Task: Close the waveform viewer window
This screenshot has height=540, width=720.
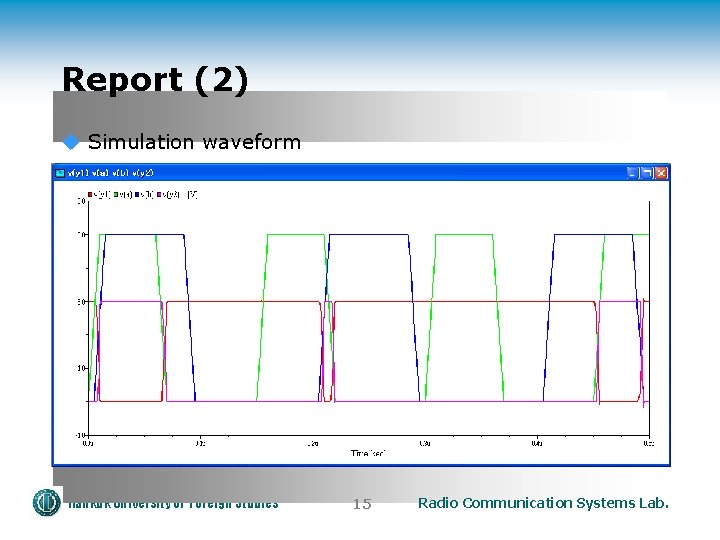Action: point(661,173)
